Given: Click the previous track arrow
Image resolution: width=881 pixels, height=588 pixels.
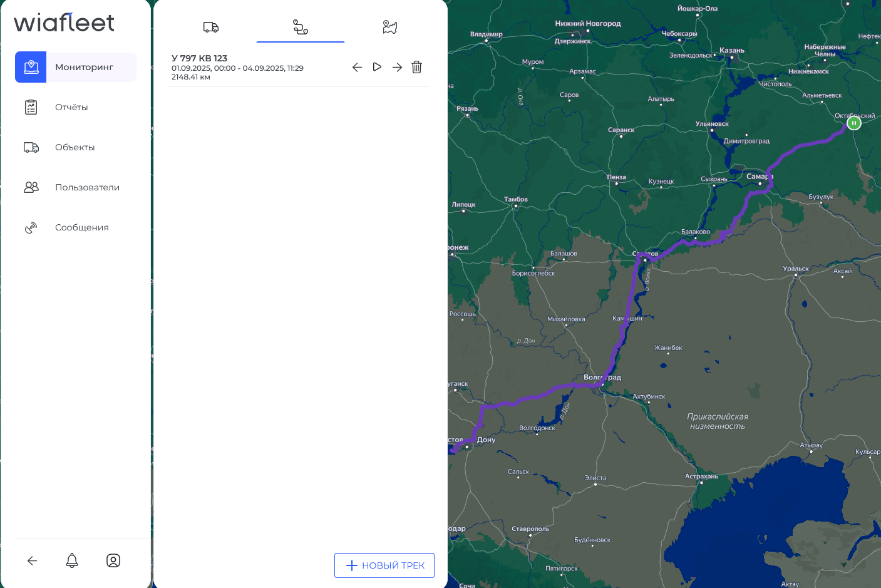Looking at the screenshot, I should [x=357, y=67].
